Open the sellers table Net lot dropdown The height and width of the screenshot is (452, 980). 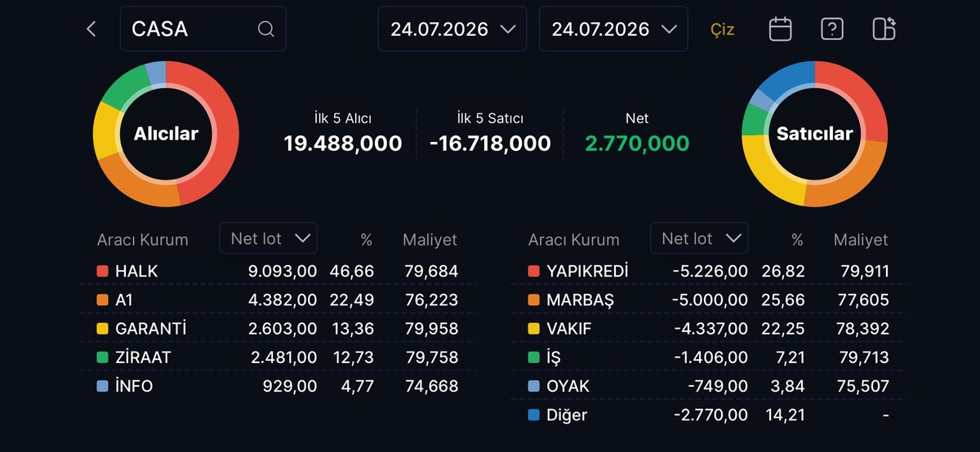pyautogui.click(x=699, y=238)
